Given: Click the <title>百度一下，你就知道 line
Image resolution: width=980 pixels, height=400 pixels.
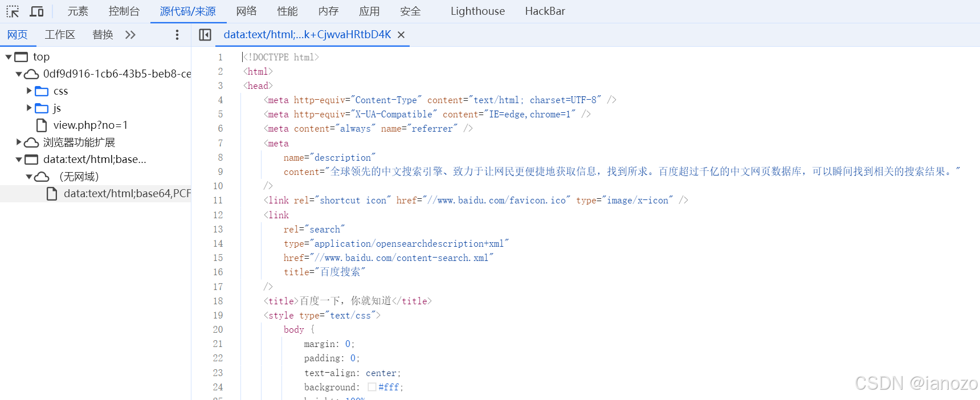Looking at the screenshot, I should tap(348, 301).
